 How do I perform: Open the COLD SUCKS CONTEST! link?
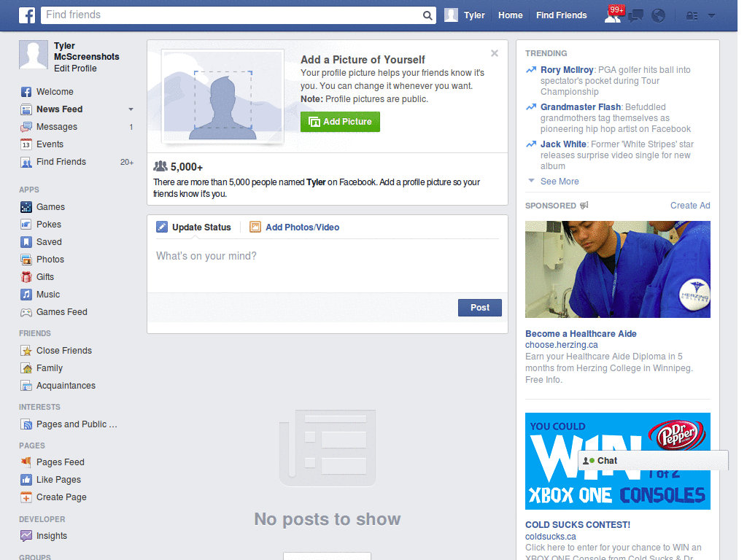pyautogui.click(x=578, y=525)
